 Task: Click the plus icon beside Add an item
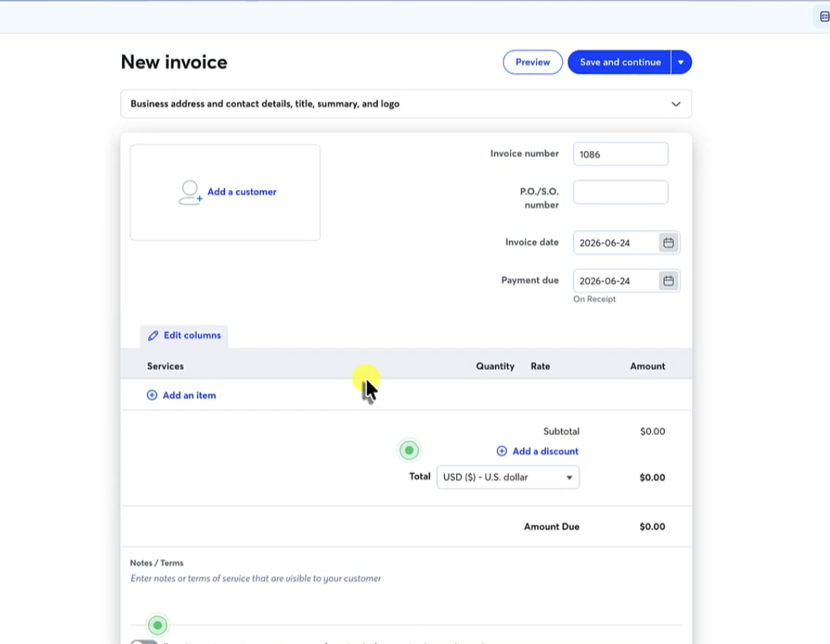click(x=152, y=395)
